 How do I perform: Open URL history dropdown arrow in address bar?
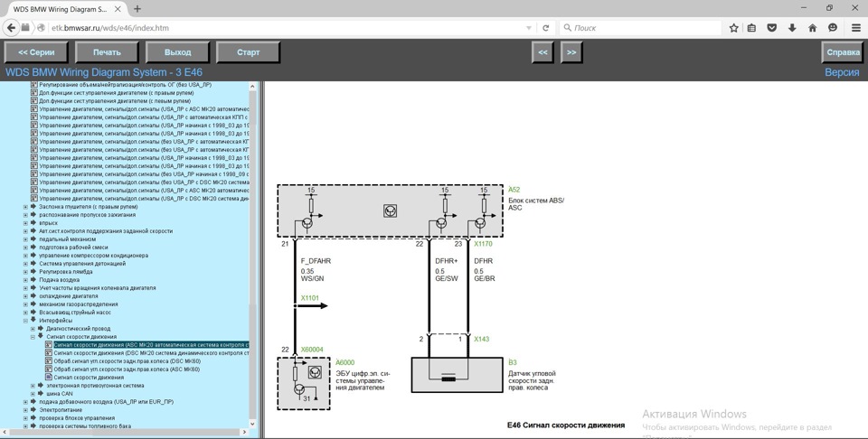click(x=529, y=28)
